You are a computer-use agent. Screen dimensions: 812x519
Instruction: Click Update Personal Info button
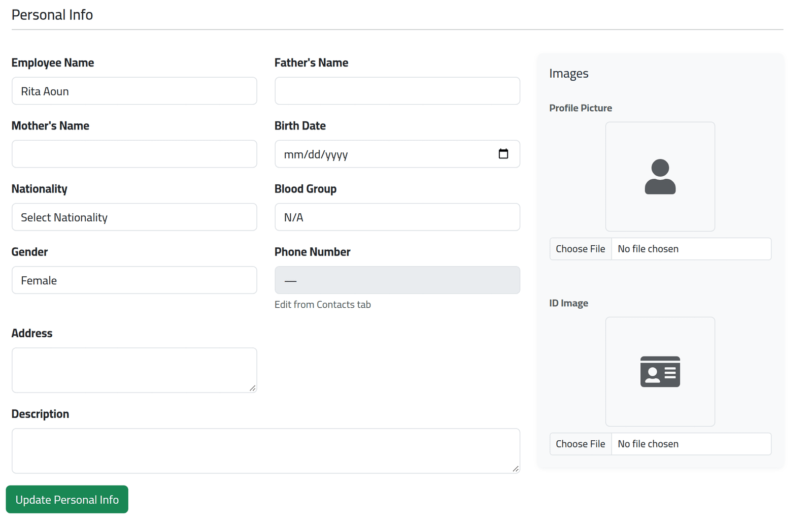tap(67, 499)
